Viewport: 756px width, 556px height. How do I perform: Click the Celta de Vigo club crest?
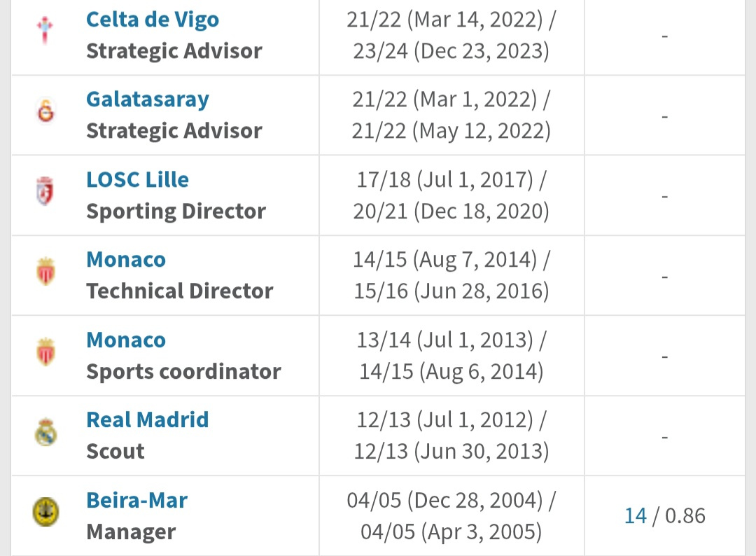[45, 29]
